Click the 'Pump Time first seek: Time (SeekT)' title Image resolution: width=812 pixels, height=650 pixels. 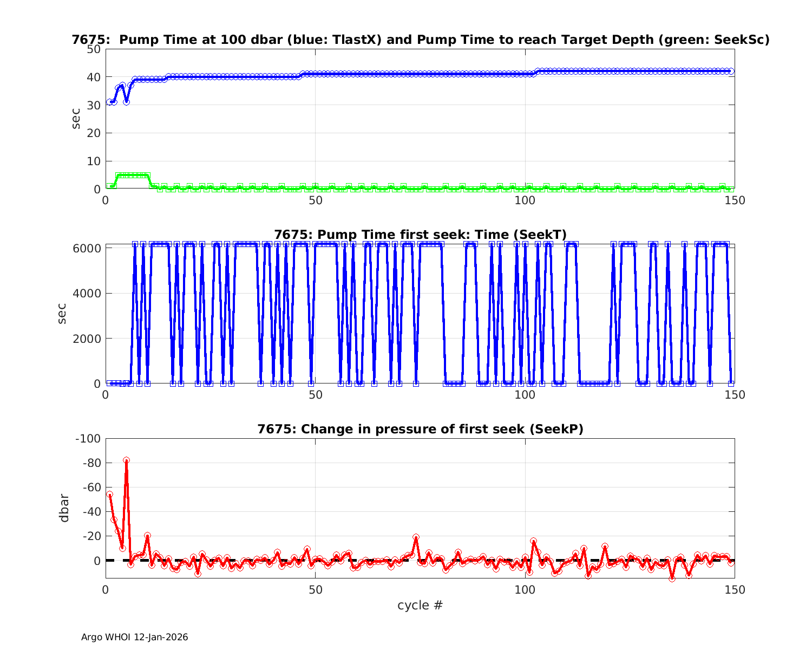click(420, 235)
